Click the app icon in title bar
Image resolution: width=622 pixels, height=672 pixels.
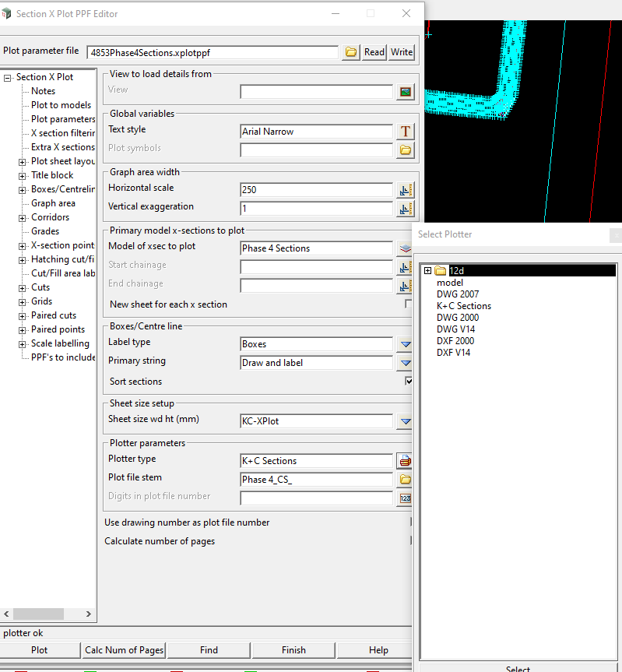coord(6,14)
